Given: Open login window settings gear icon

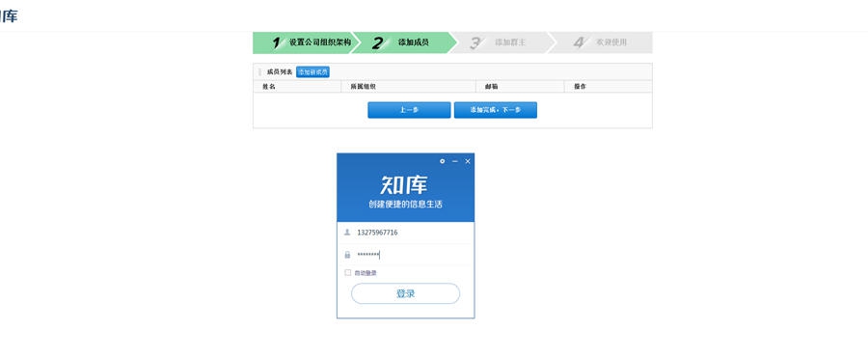Looking at the screenshot, I should tap(442, 161).
